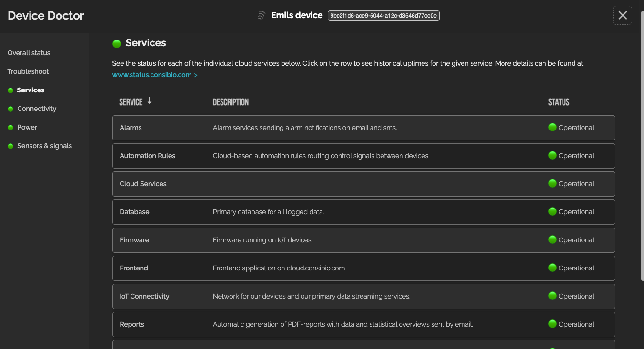Open Sensors & signals section

45,146
